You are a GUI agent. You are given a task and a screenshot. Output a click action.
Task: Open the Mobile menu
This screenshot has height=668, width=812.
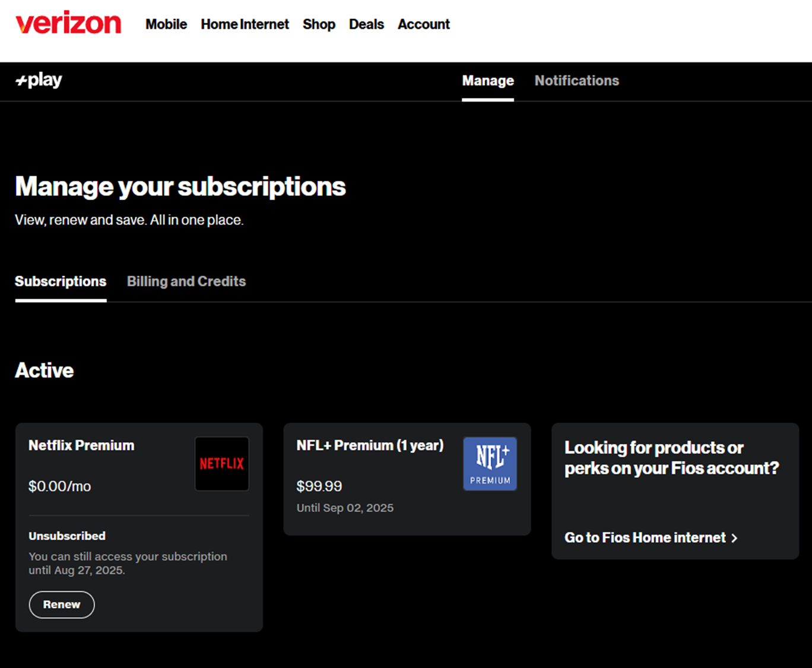point(166,24)
